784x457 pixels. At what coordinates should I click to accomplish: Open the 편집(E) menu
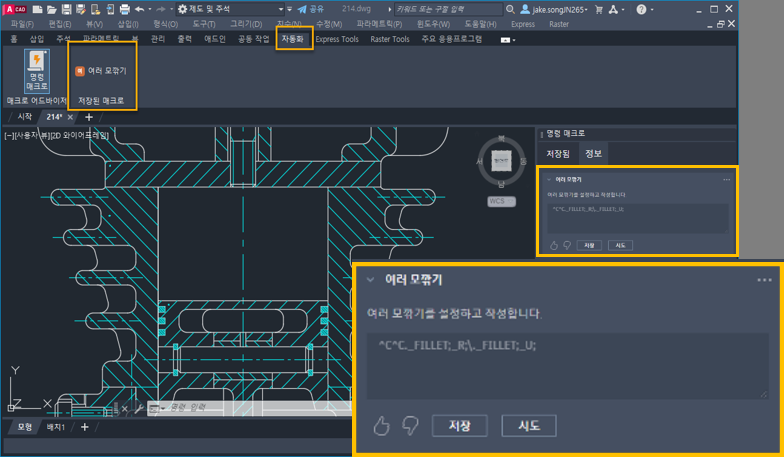[60, 24]
